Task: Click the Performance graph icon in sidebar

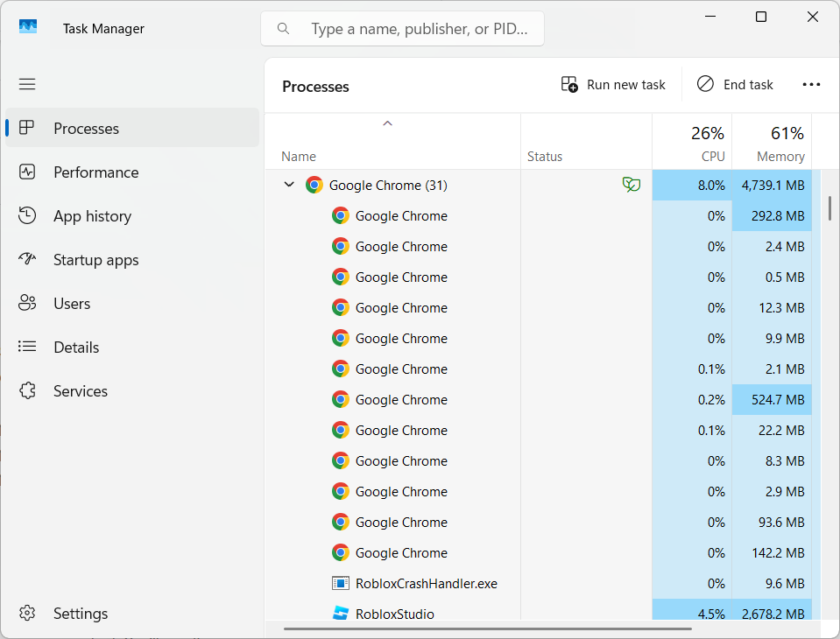Action: coord(27,172)
